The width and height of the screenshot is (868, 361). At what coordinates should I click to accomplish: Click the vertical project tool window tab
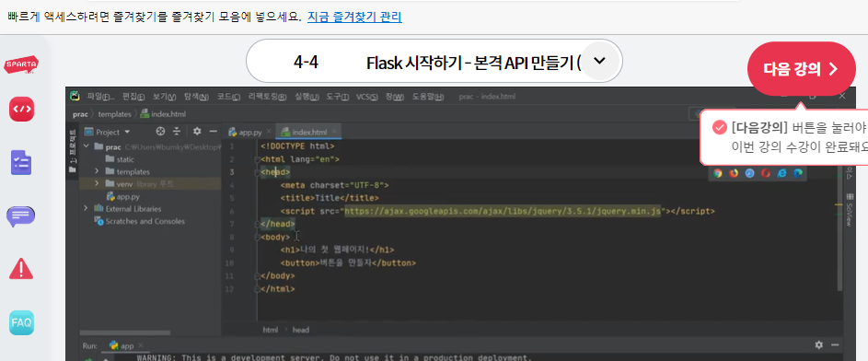(x=72, y=151)
